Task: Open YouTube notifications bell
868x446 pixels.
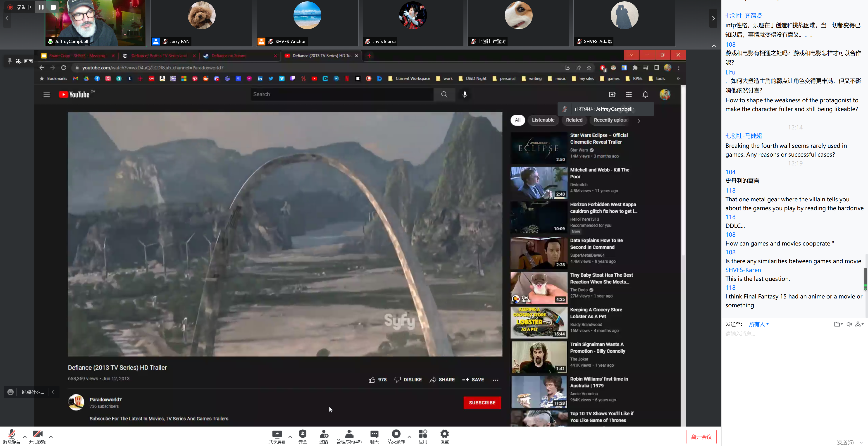Action: [x=645, y=94]
